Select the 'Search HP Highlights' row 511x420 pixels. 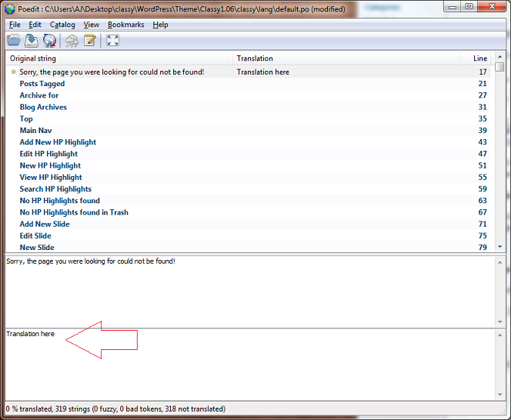tap(249, 189)
